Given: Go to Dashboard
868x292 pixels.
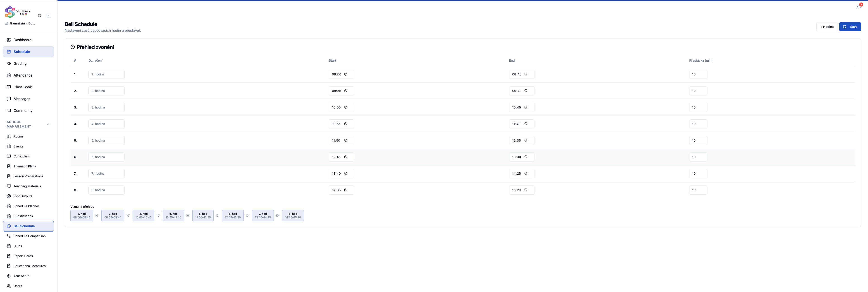Looking at the screenshot, I should 28,40.
